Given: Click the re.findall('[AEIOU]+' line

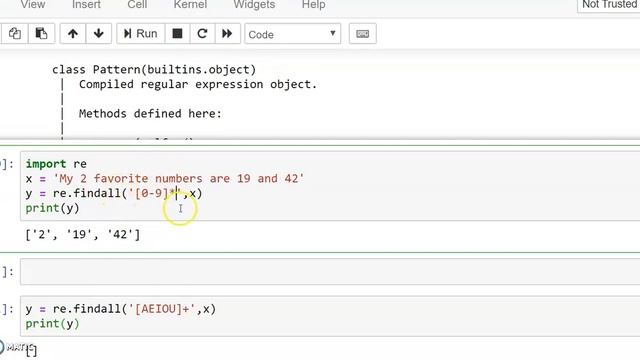Looking at the screenshot, I should click(x=120, y=309).
